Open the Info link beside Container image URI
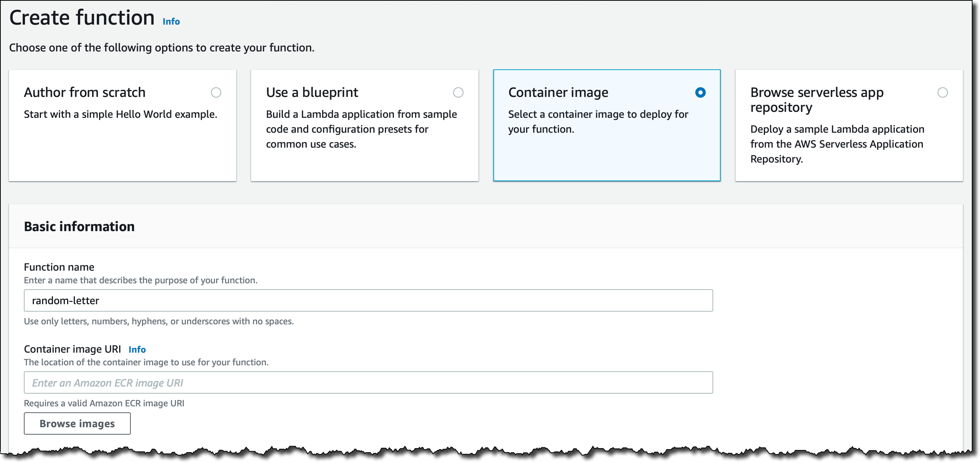This screenshot has height=463, width=980. [137, 350]
